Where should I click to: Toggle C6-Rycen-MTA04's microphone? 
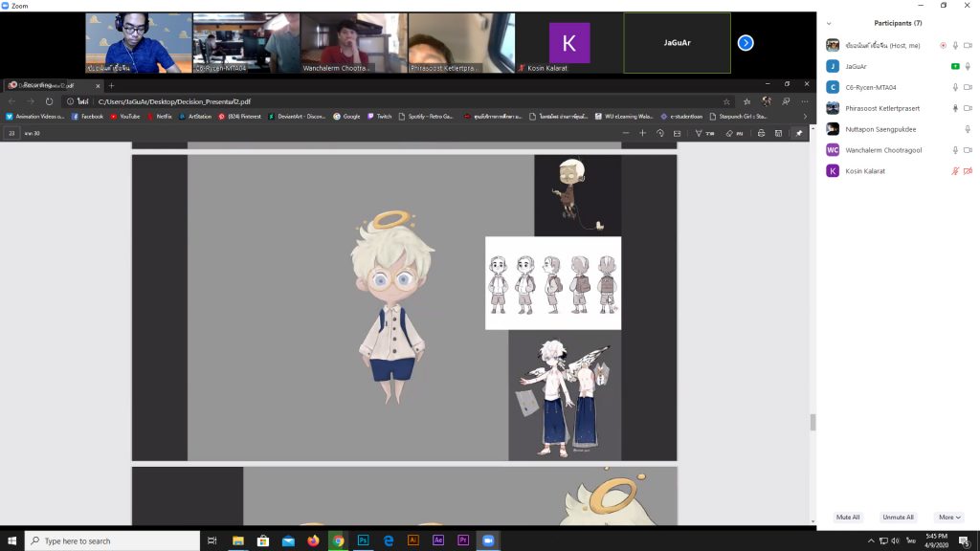[954, 87]
